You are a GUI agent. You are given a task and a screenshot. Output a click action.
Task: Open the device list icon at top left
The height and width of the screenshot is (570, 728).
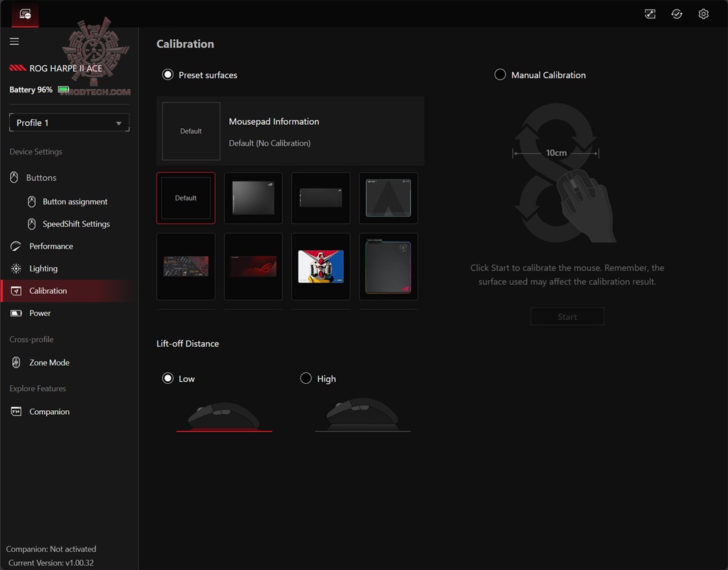coord(25,14)
